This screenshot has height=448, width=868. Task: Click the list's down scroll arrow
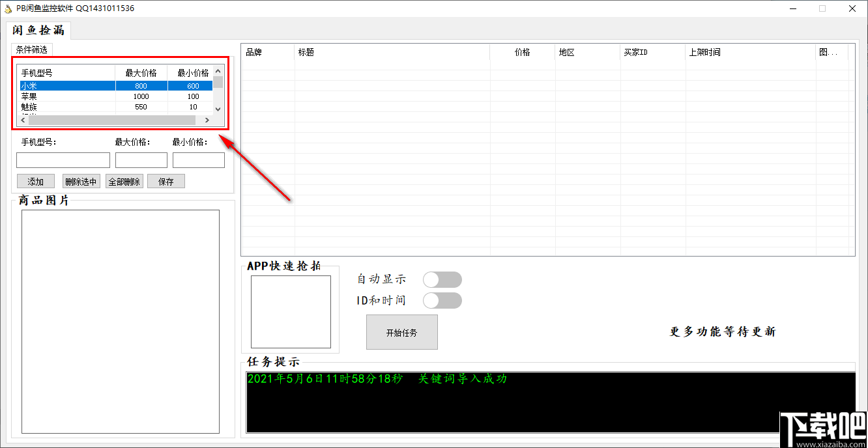point(218,109)
